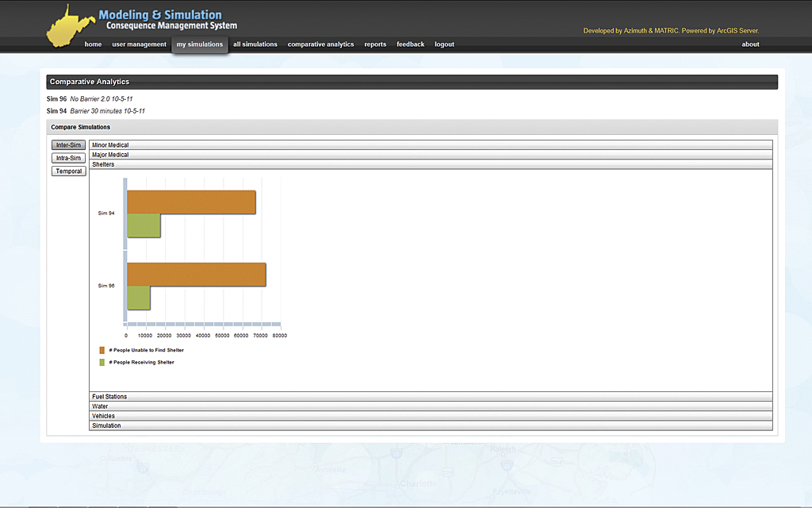Open the my simulations tab

tap(200, 44)
